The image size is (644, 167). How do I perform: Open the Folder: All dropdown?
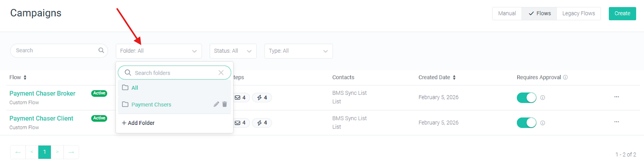point(159,51)
